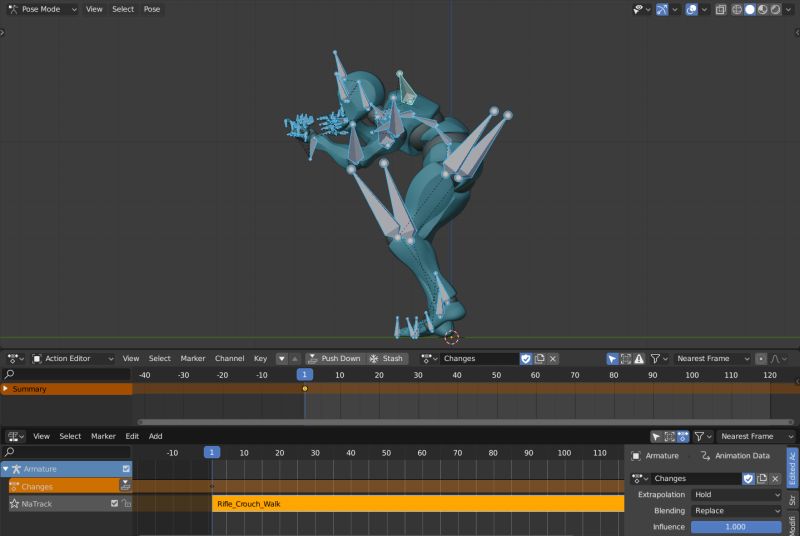Open the overlays options dropdown arrow
800x536 pixels.
(x=704, y=9)
